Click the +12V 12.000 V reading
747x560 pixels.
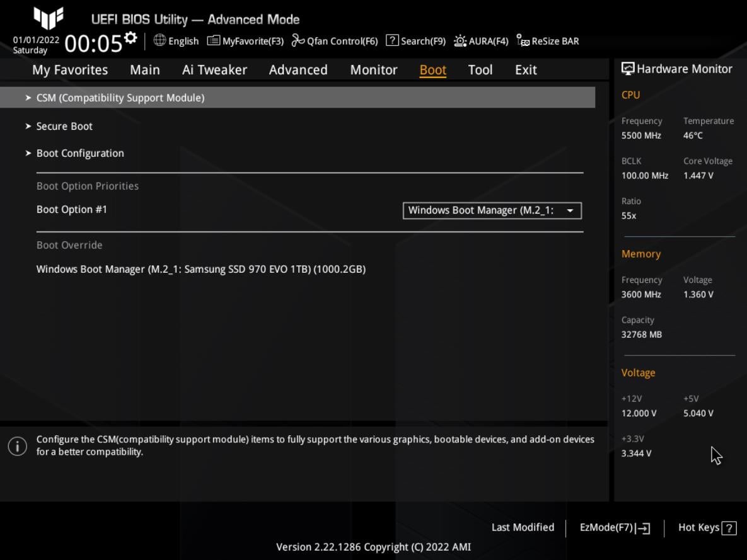coord(639,413)
